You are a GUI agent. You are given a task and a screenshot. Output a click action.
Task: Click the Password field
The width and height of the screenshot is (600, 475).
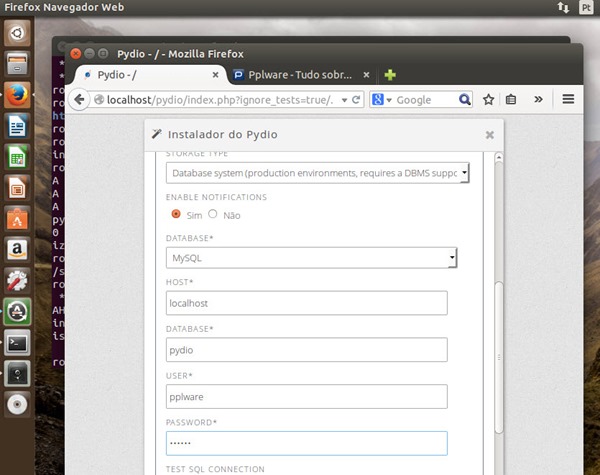(x=307, y=443)
